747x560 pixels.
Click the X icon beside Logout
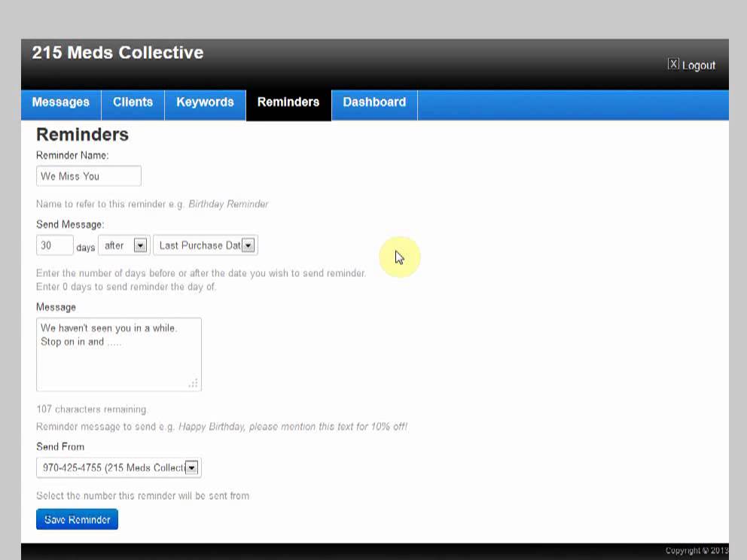tap(673, 65)
